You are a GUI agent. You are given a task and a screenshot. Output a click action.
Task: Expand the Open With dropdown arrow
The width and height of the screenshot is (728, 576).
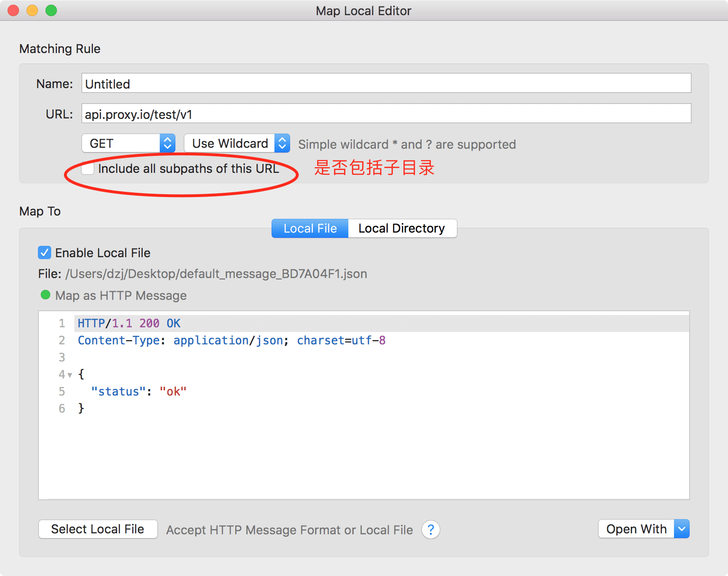point(682,529)
